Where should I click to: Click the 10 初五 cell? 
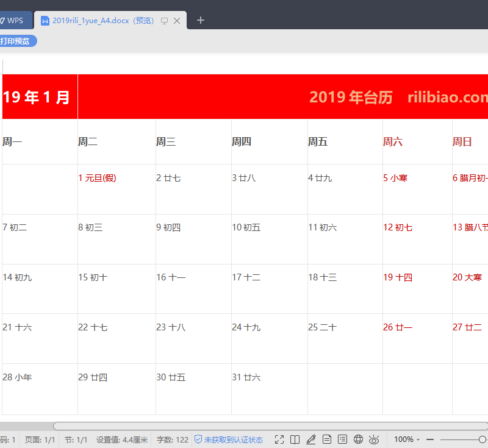[270, 239]
